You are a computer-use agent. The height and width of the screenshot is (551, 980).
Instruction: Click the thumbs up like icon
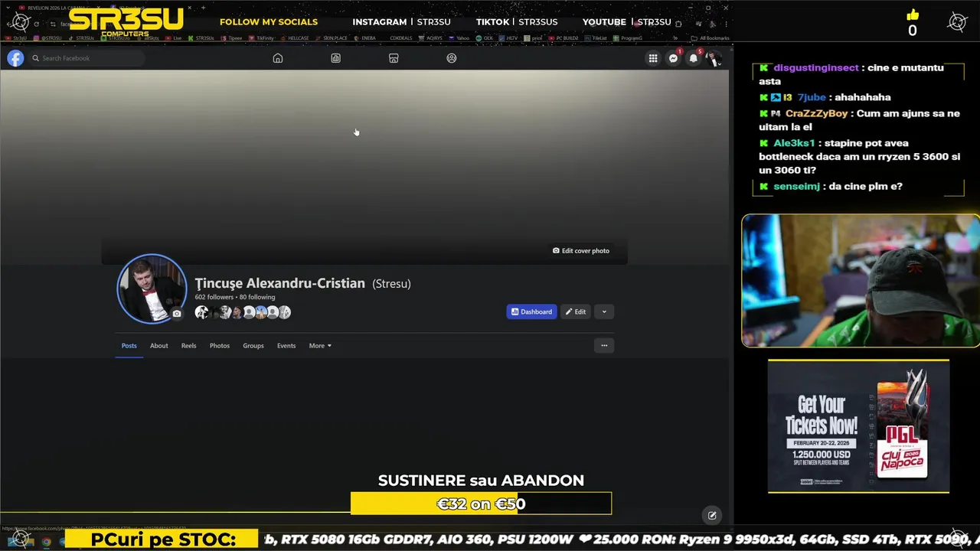tap(912, 15)
